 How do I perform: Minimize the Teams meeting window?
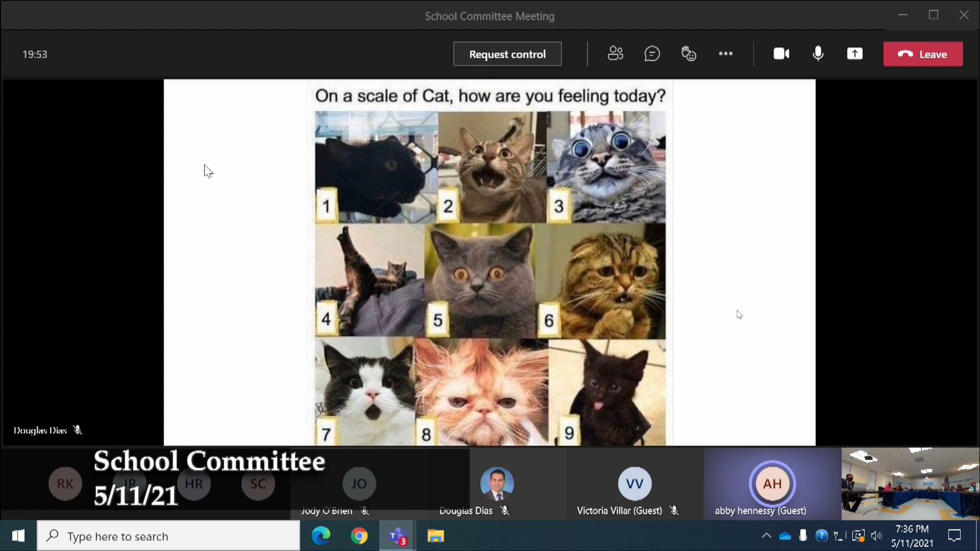click(903, 15)
